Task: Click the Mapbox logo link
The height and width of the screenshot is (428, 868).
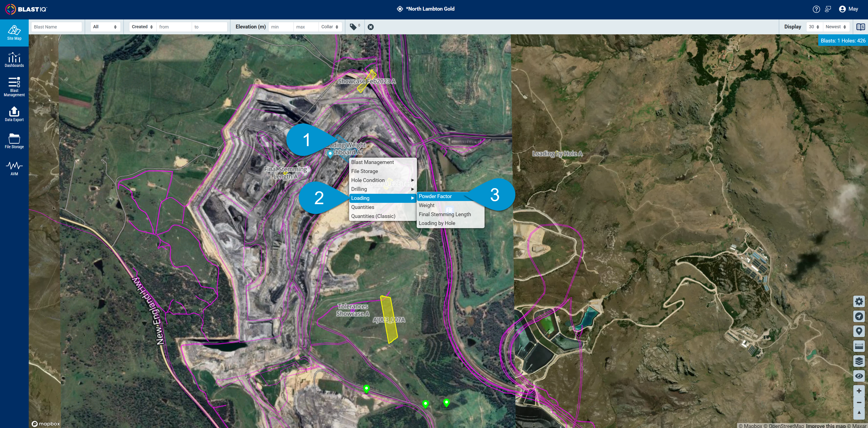Action: point(46,424)
